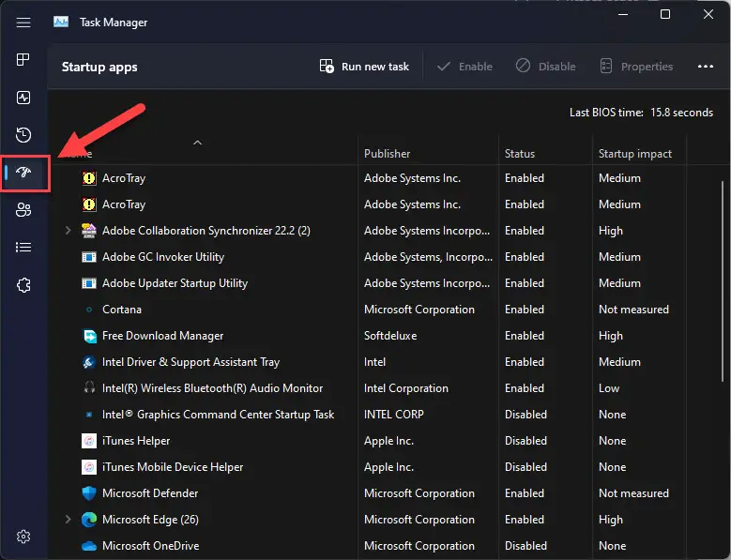Viewport: 731px width, 560px height.
Task: Open the Performance page in sidebar
Action: tap(23, 98)
